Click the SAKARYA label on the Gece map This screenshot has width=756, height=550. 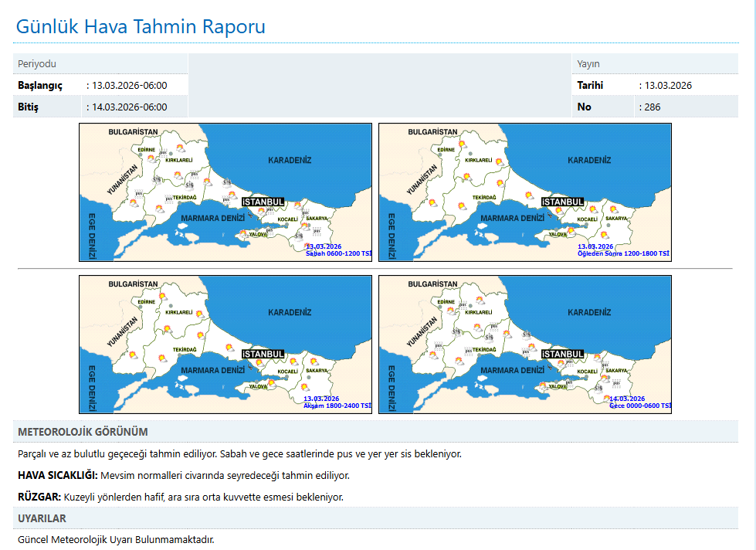[x=616, y=371]
